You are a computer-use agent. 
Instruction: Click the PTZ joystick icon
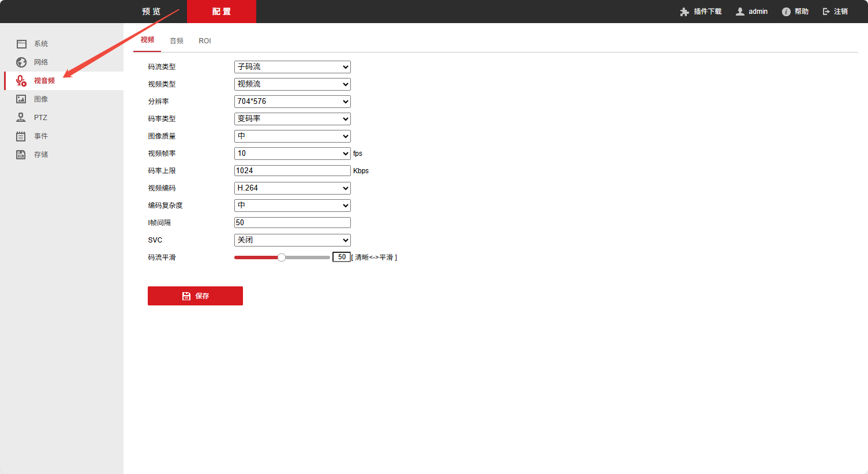[21, 118]
